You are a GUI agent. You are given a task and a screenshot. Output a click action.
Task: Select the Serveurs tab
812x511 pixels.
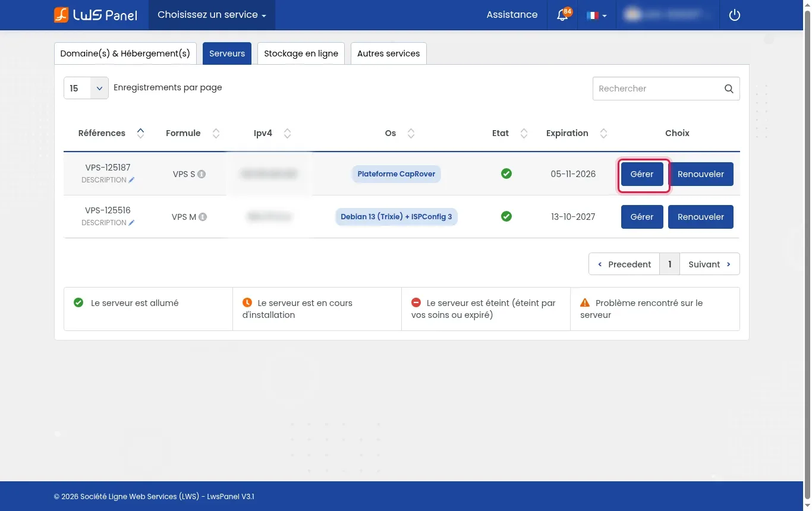(x=227, y=53)
